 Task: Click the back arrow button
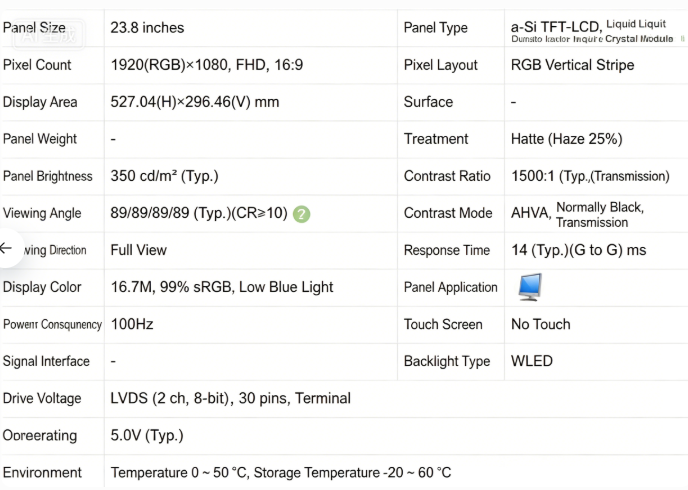click(x=6, y=248)
